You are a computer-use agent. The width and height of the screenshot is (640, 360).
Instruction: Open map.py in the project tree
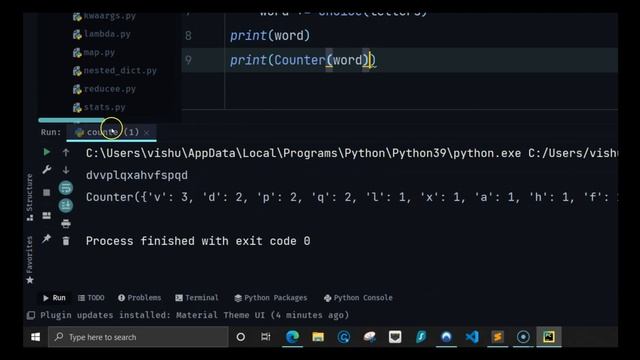94,53
